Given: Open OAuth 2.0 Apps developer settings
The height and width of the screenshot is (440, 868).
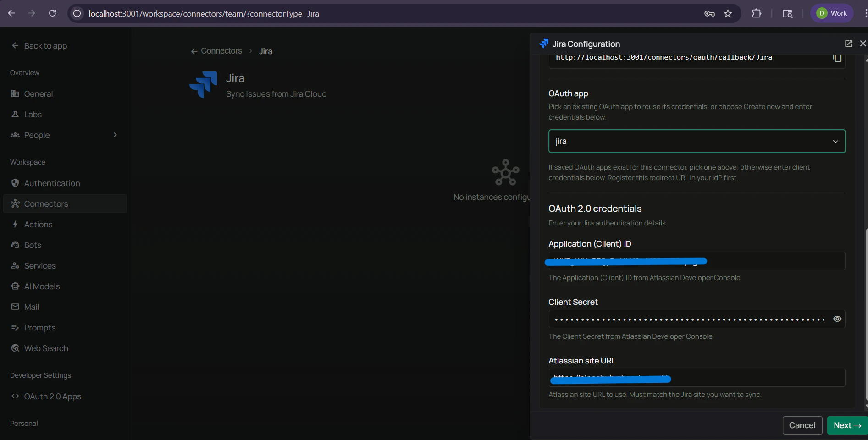Looking at the screenshot, I should click(x=65, y=396).
